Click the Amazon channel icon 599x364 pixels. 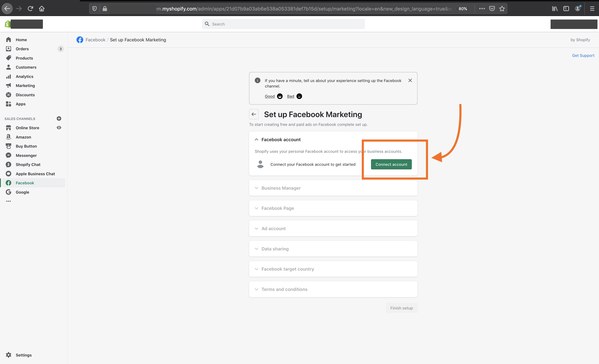click(x=9, y=137)
